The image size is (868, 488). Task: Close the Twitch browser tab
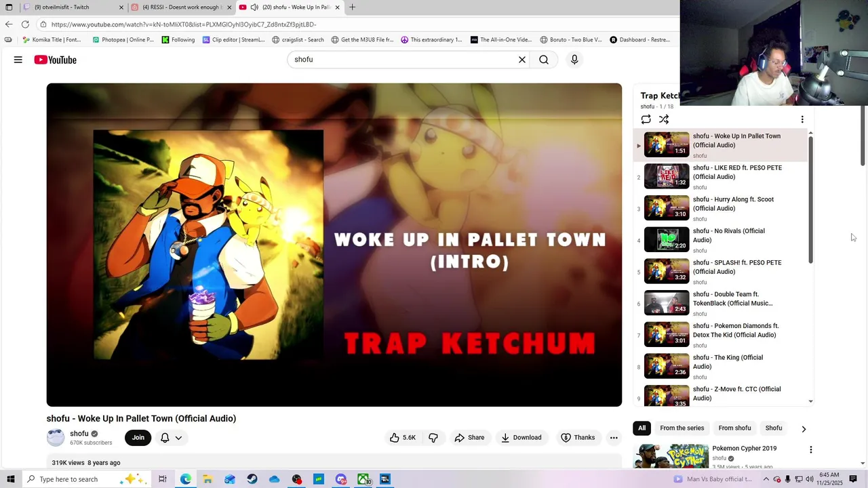point(121,7)
